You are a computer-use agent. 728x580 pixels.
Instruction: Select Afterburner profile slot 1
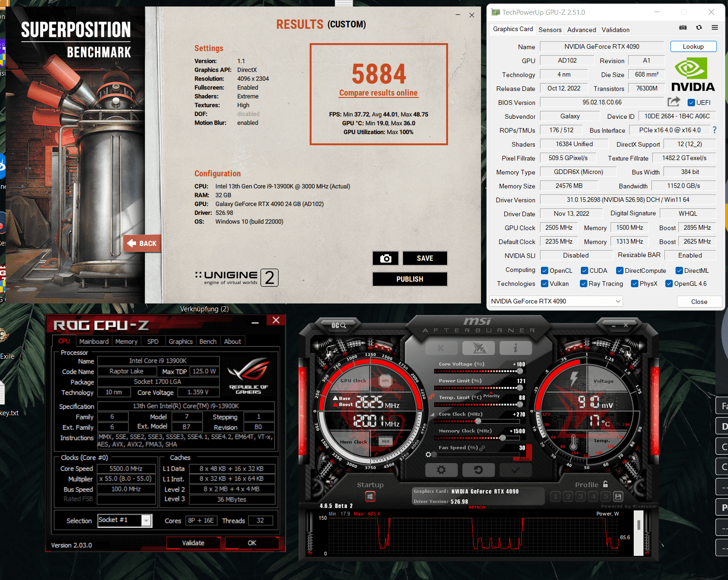pyautogui.click(x=555, y=496)
